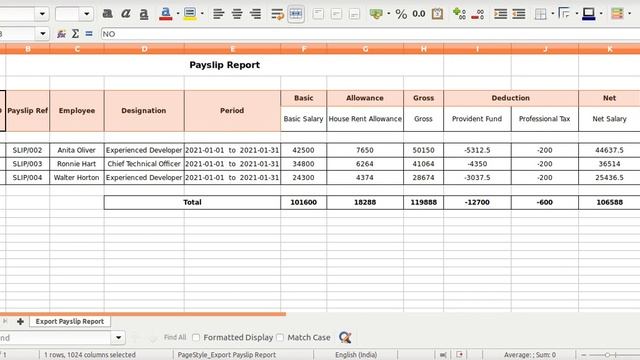Viewport: 640px width, 360px height.
Task: Toggle italic formatting
Action: tap(126, 14)
